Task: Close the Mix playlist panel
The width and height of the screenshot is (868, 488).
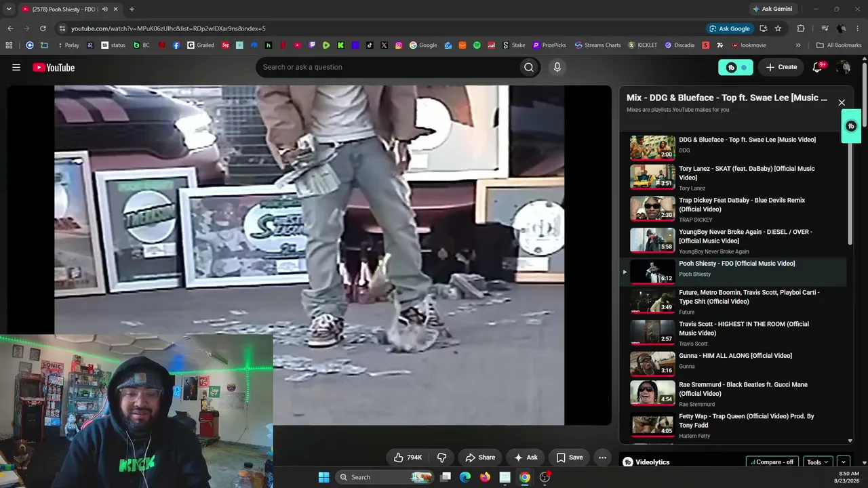Action: coord(842,102)
